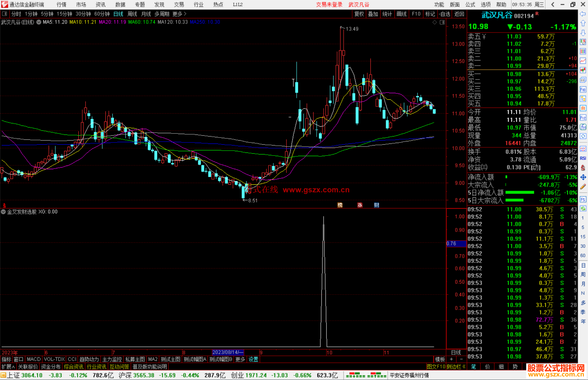
Task: Open the 行情 menu
Action: pyautogui.click(x=61, y=5)
